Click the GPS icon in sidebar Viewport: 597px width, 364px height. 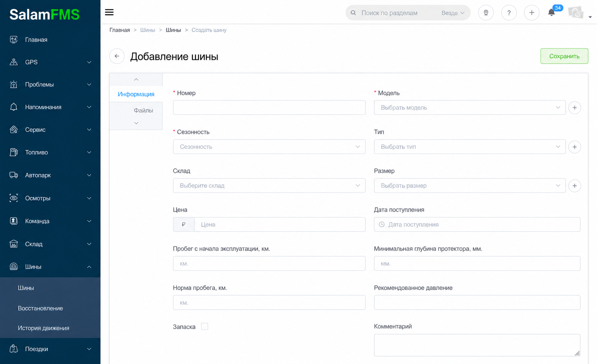pos(14,62)
